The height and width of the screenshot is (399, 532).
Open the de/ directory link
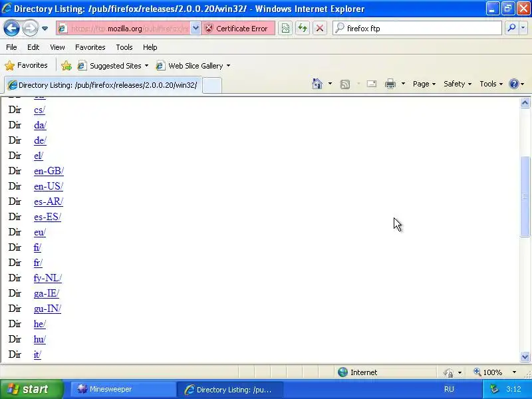[40, 140]
